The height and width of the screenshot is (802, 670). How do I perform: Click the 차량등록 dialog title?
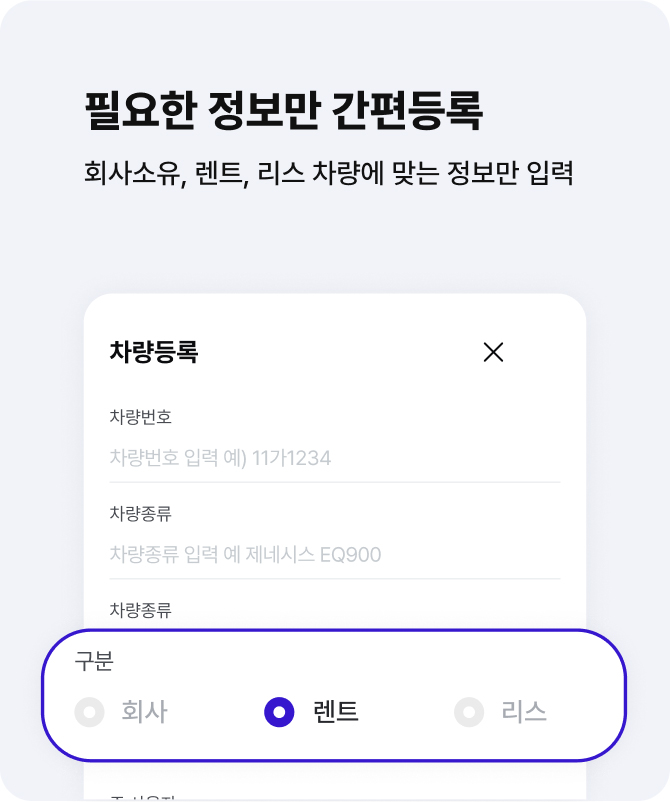pos(153,352)
